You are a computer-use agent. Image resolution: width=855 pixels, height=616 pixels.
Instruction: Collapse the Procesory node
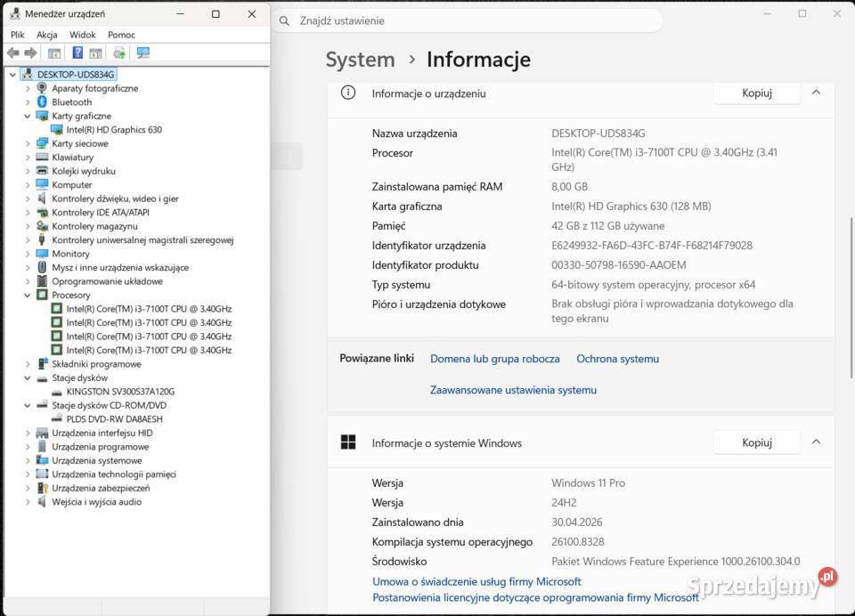(28, 295)
